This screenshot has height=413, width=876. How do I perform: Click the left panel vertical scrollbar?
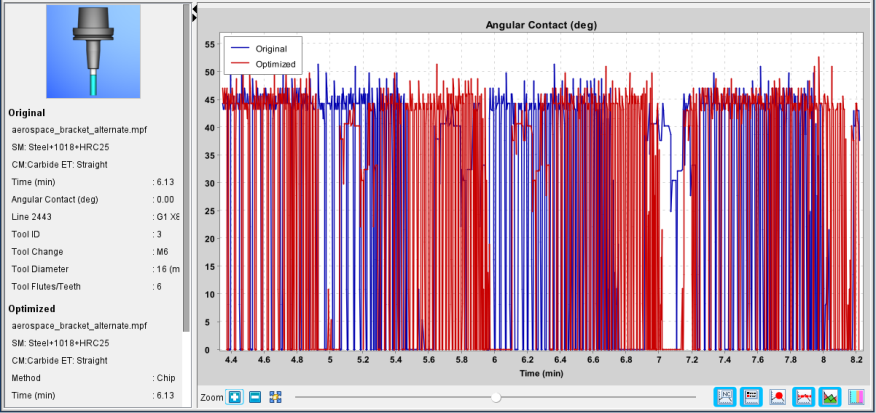pos(187,168)
